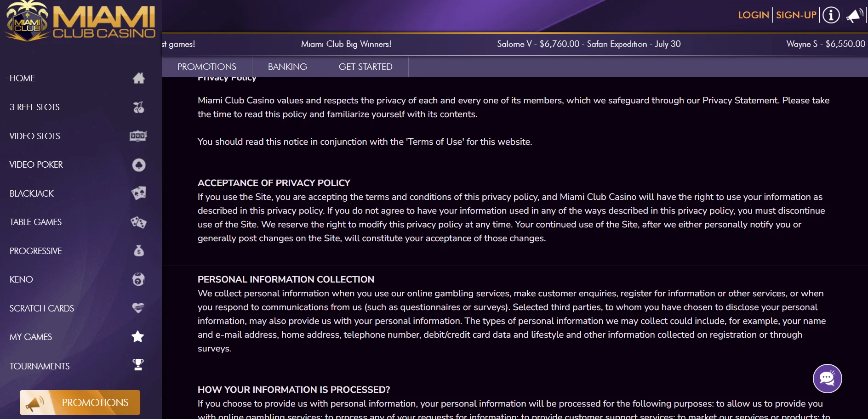Click the megaphone announcements icon in header
The image size is (868, 419).
tap(855, 15)
